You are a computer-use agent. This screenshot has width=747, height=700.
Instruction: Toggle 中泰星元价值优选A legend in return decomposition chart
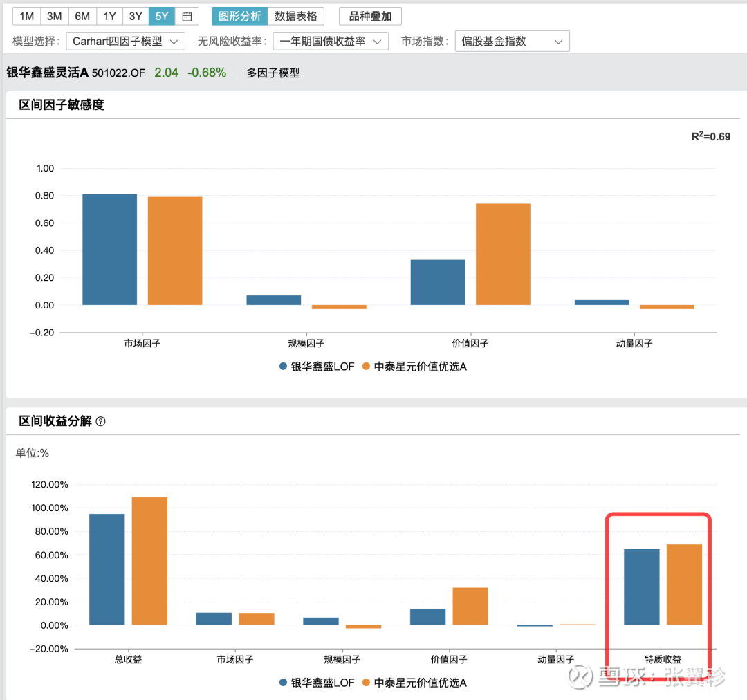[x=414, y=683]
